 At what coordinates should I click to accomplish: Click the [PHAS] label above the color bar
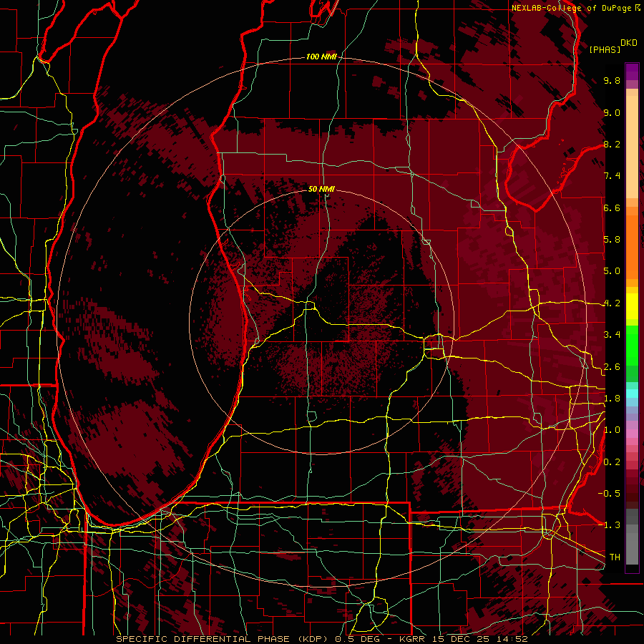[x=605, y=49]
